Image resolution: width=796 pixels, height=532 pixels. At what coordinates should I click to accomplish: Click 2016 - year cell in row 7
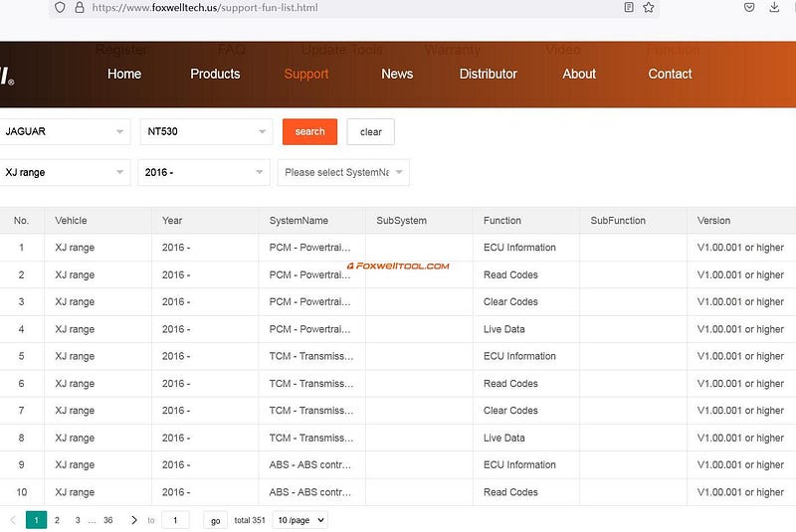pyautogui.click(x=176, y=411)
